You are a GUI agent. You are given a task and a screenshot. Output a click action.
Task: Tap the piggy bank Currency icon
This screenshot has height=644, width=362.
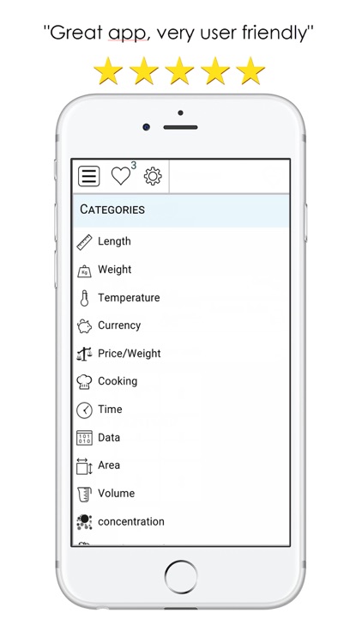point(85,326)
